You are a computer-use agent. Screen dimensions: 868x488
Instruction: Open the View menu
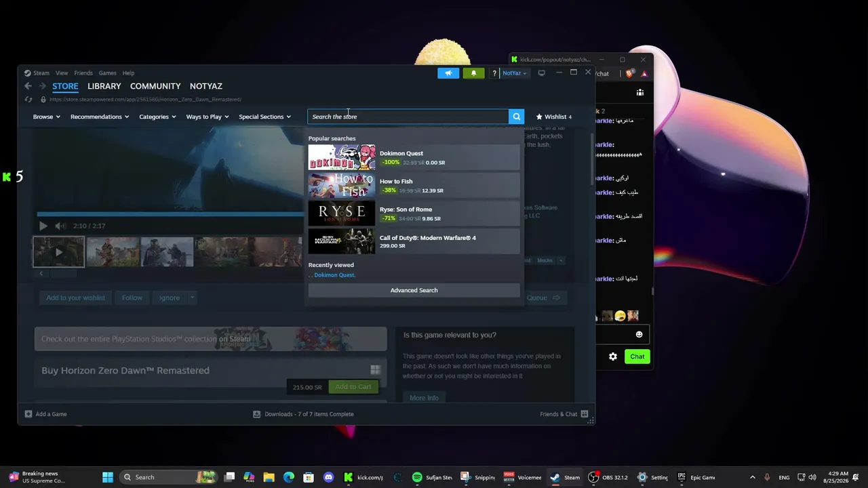(x=62, y=73)
